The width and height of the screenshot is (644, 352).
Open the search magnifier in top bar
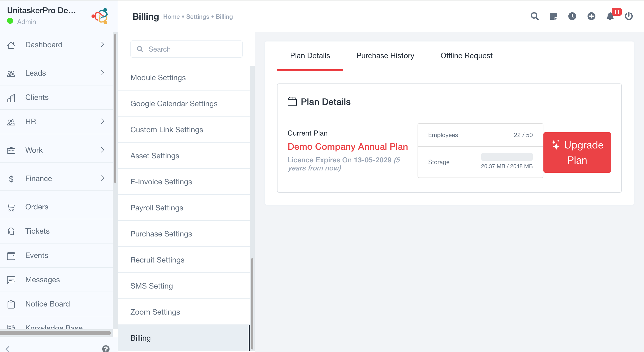tap(535, 16)
